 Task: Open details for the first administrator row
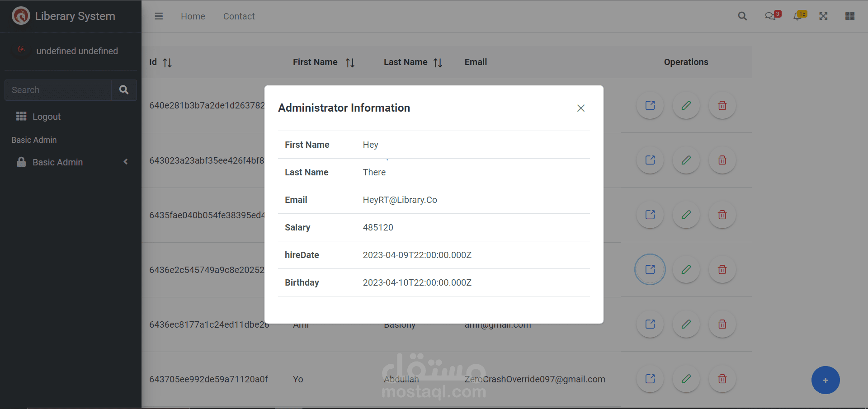(650, 105)
